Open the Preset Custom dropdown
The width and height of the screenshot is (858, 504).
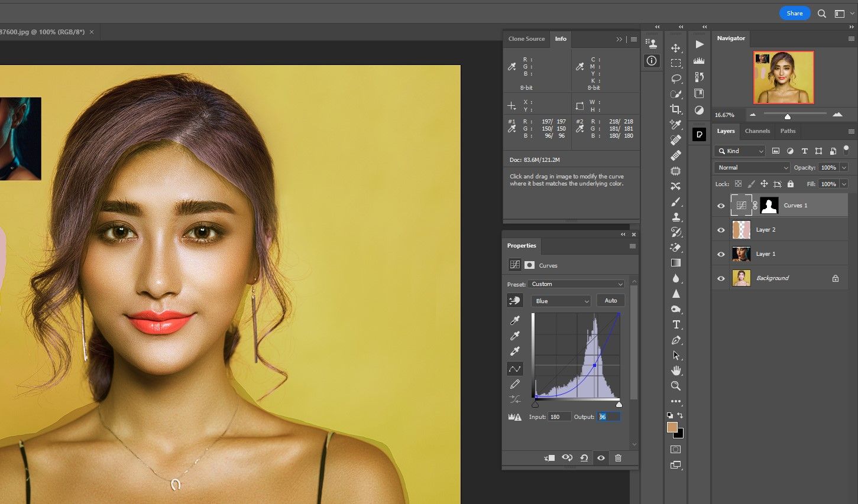(577, 284)
